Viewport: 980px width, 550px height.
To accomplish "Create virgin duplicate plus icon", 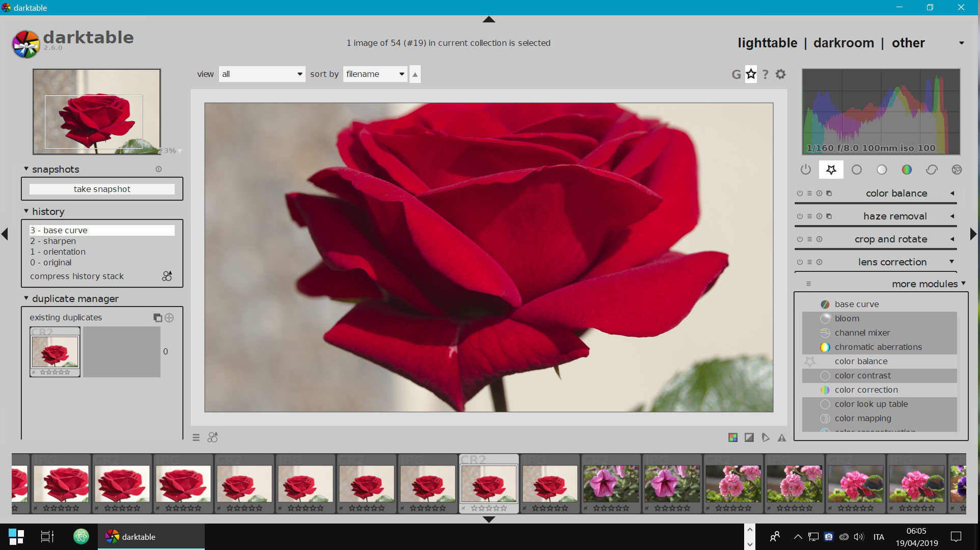I will (x=169, y=318).
